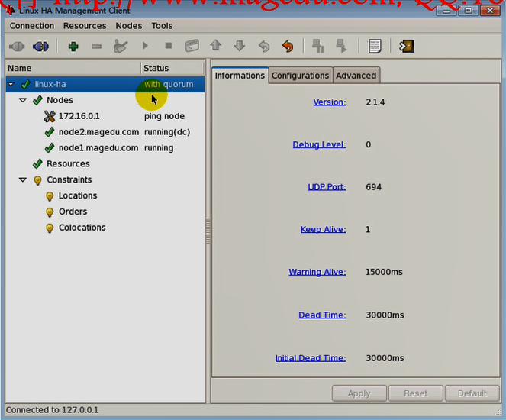Click the exit door toolbar icon
This screenshot has height=420, width=506.
407,46
